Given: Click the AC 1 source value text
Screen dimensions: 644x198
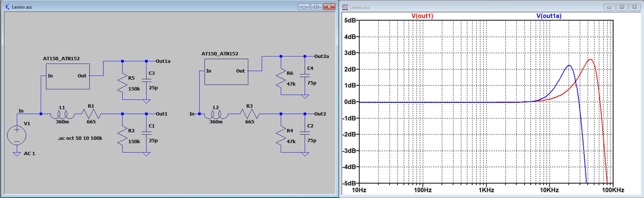Looking at the screenshot, I should point(30,153).
